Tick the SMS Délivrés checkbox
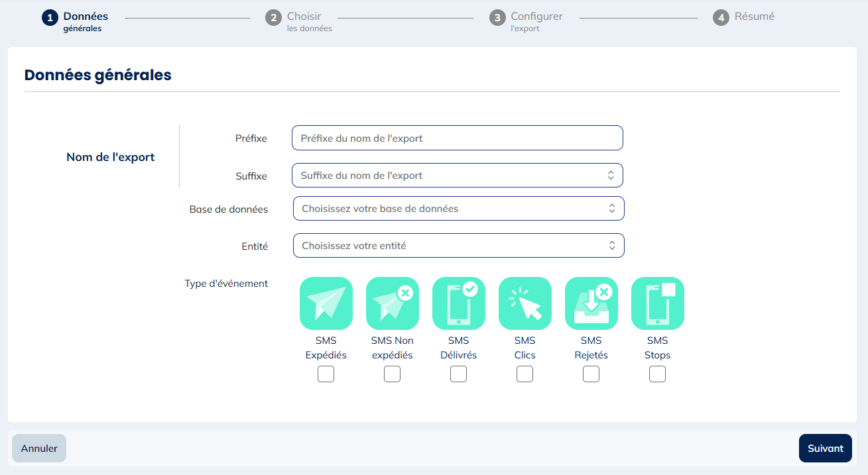This screenshot has width=868, height=475. 458,374
